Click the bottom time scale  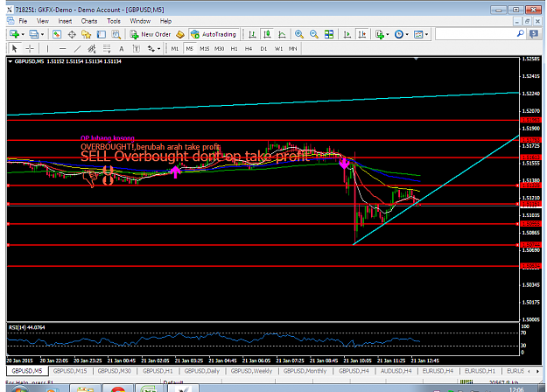point(263,360)
